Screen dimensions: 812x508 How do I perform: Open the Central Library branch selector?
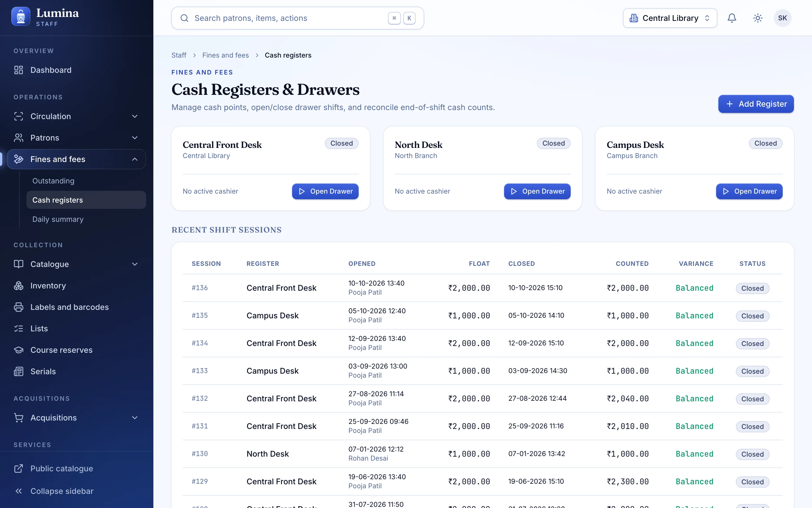click(670, 18)
